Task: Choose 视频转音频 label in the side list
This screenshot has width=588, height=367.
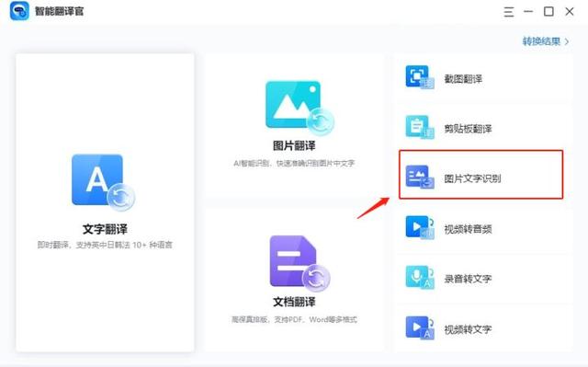Action: tap(468, 229)
